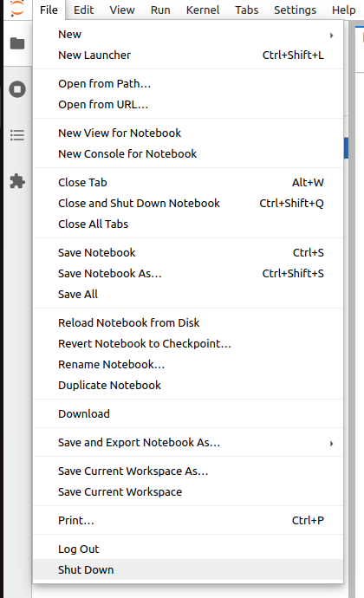
Task: Choose Log Out entry
Action: [188, 549]
